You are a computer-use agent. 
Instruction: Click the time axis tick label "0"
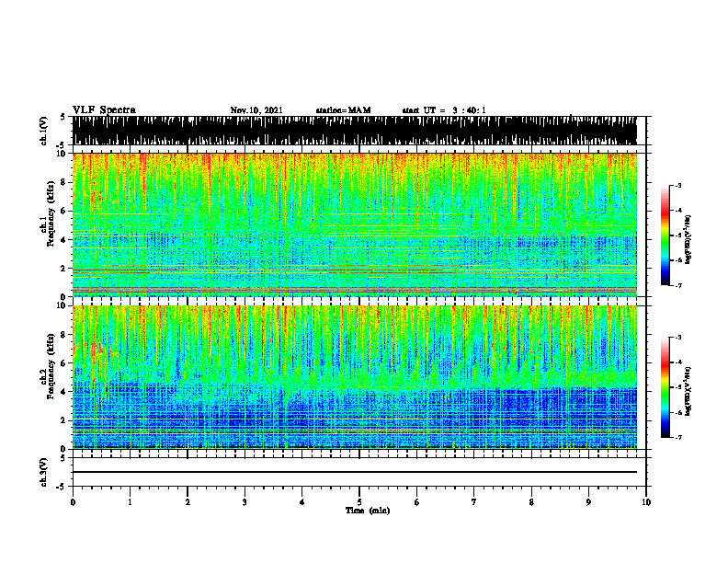pos(73,502)
